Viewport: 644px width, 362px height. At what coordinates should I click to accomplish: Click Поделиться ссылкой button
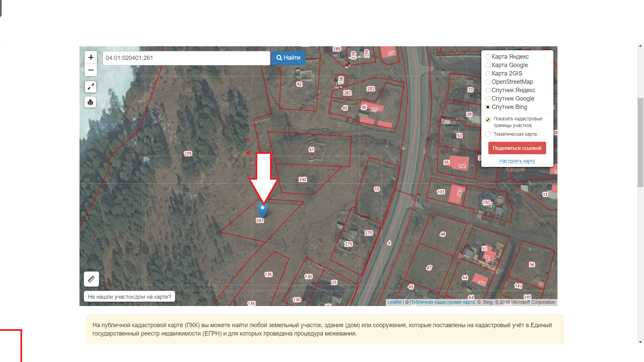517,148
